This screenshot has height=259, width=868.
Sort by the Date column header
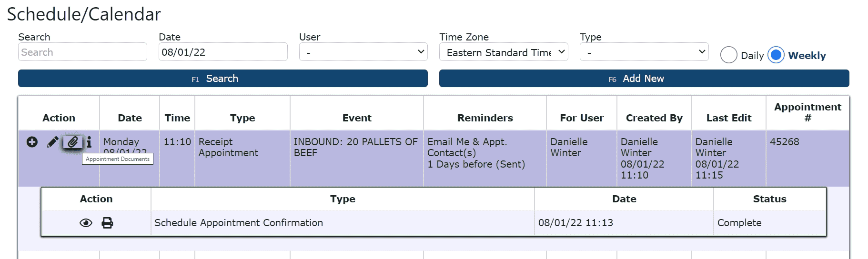pos(130,118)
